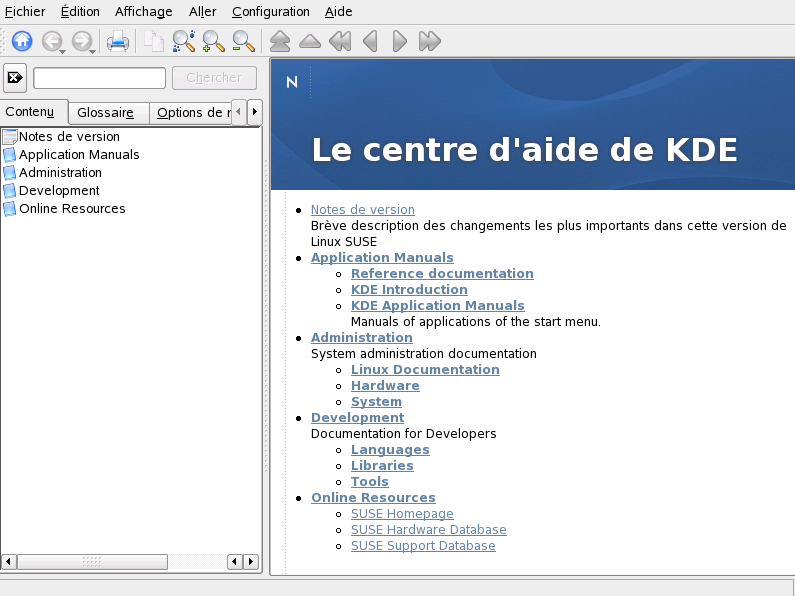Select Administration in tree
The width and height of the screenshot is (795, 596).
coord(60,173)
